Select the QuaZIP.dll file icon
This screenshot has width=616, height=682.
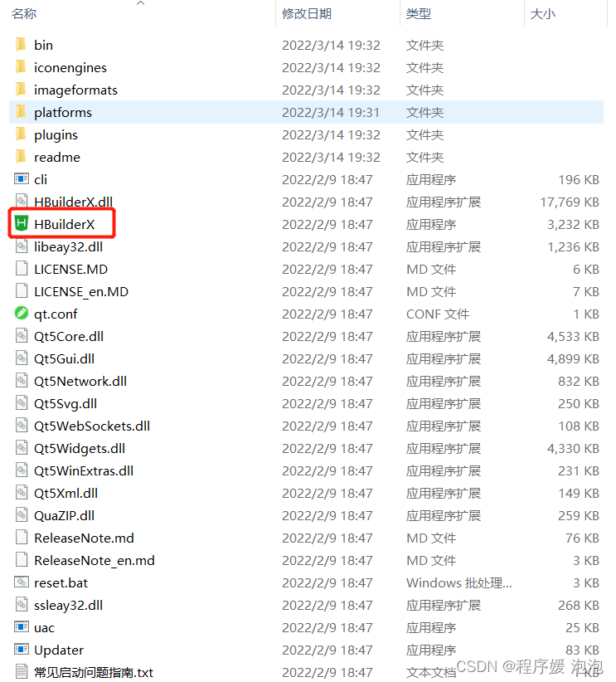(22, 515)
